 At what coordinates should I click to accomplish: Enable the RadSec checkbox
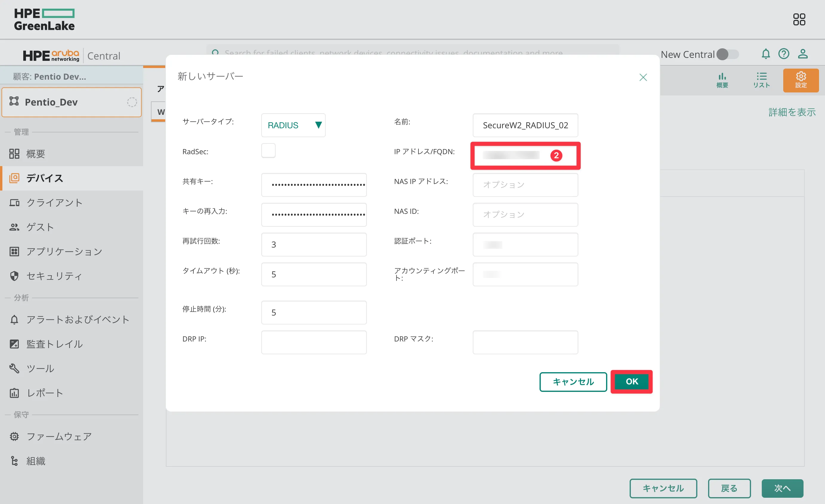click(x=268, y=151)
